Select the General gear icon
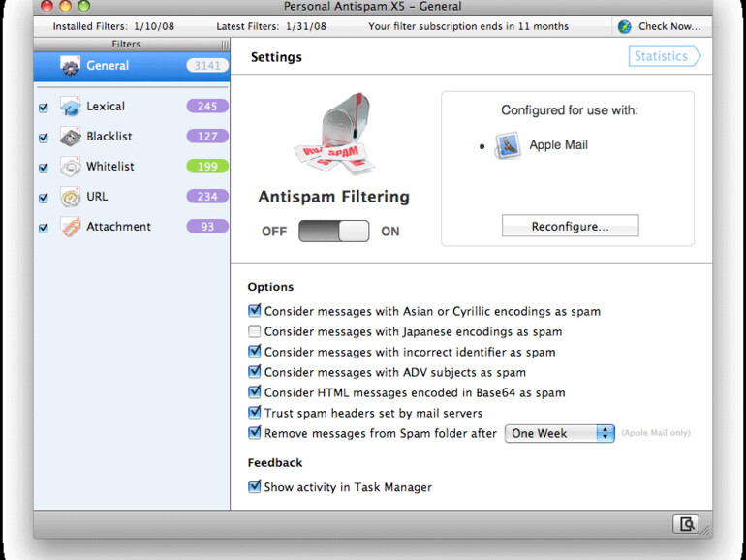Image resolution: width=746 pixels, height=560 pixels. coord(71,66)
